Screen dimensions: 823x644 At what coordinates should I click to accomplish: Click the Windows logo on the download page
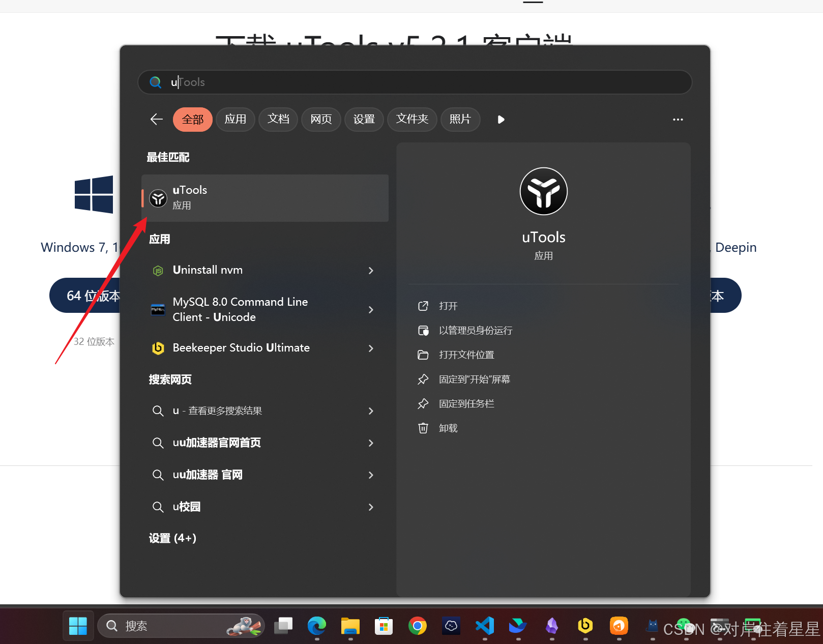[94, 194]
